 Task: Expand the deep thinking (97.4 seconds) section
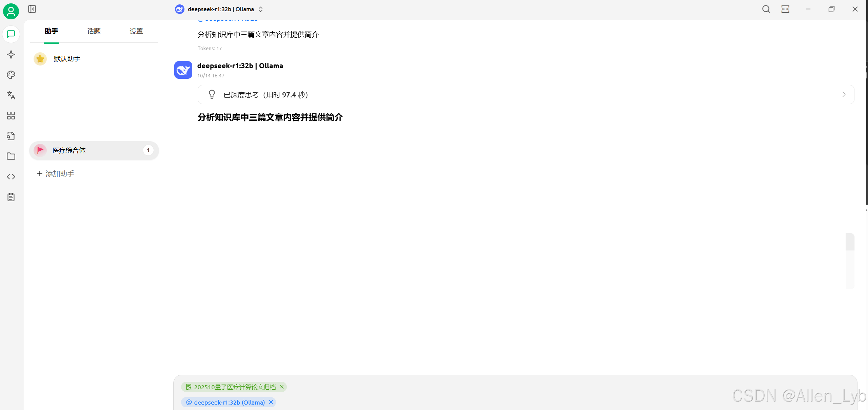tap(526, 95)
